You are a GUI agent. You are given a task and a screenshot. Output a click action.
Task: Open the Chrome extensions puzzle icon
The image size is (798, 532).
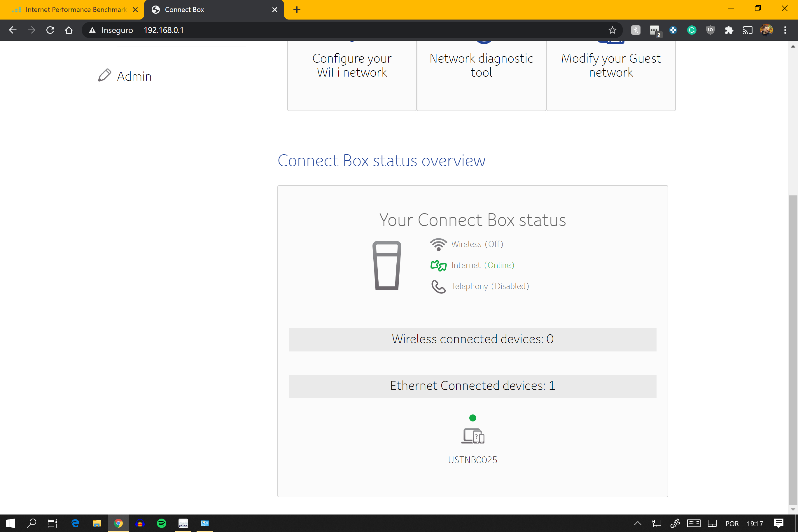[x=729, y=30]
